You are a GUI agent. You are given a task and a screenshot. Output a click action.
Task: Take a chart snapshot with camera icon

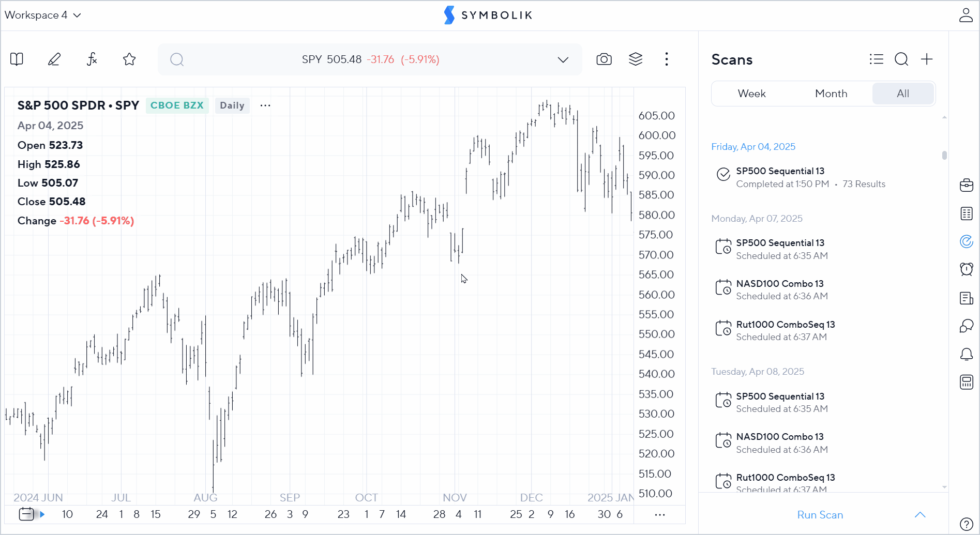(x=604, y=59)
